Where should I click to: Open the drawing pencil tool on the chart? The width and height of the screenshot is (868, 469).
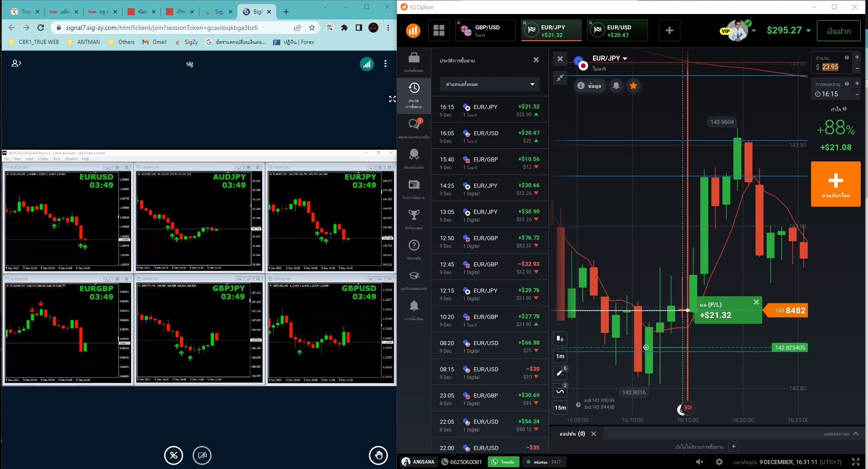560,373
